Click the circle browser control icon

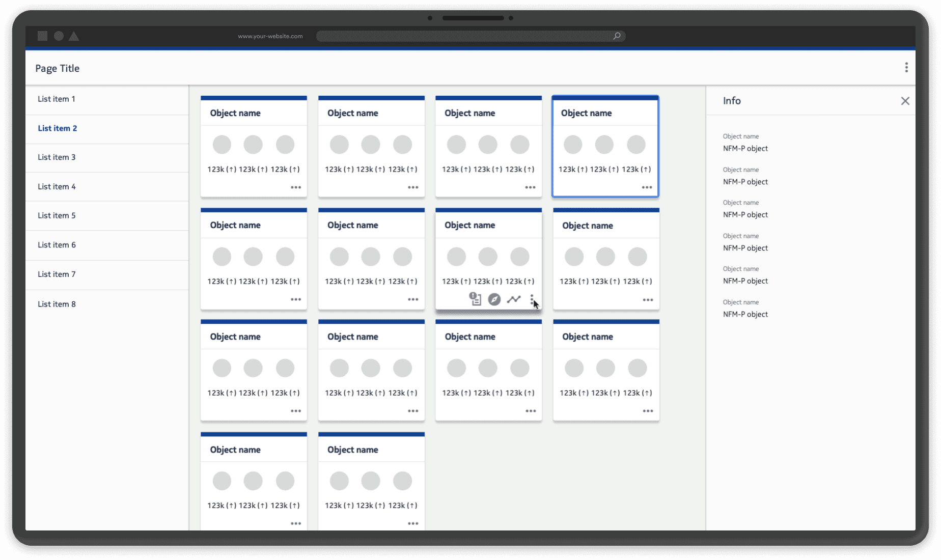(x=58, y=36)
